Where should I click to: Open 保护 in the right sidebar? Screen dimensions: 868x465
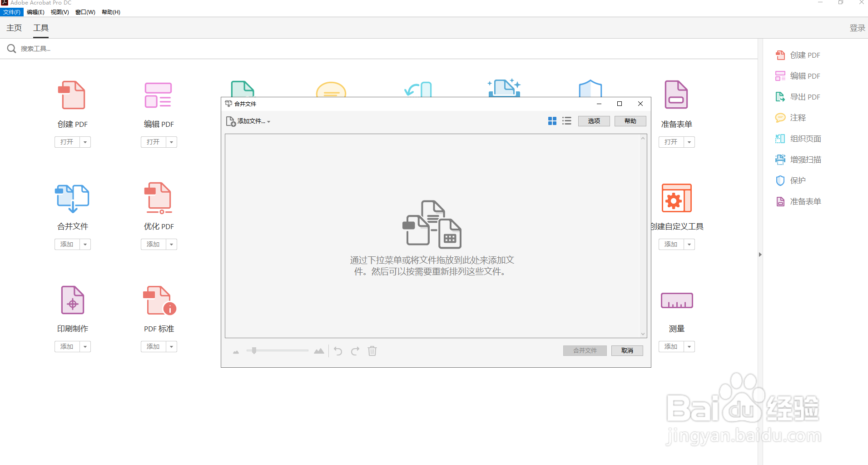tap(790, 180)
